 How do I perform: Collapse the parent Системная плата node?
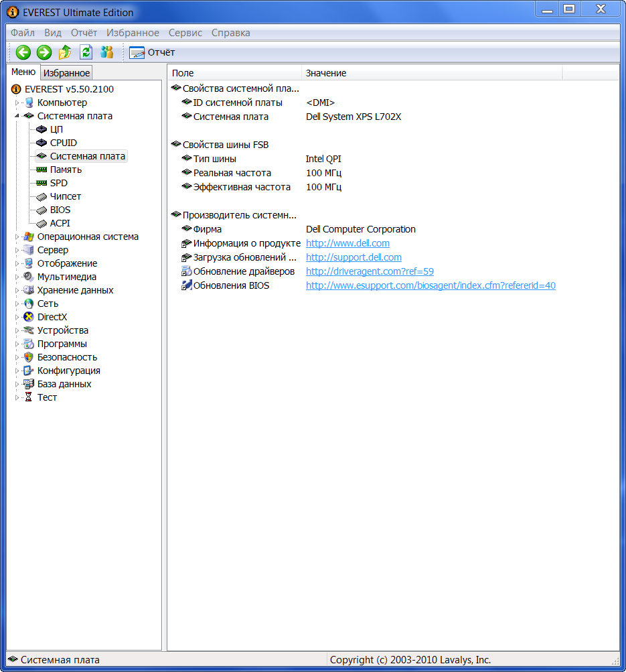click(17, 116)
